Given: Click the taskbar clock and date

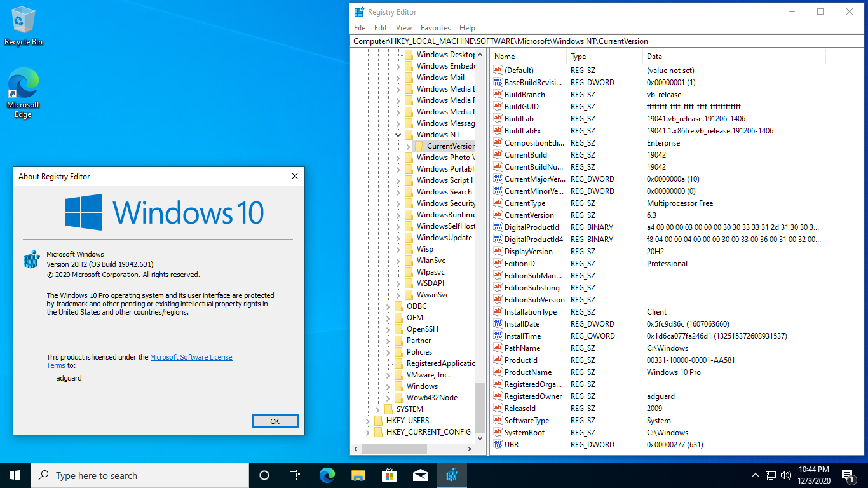Looking at the screenshot, I should (813, 475).
